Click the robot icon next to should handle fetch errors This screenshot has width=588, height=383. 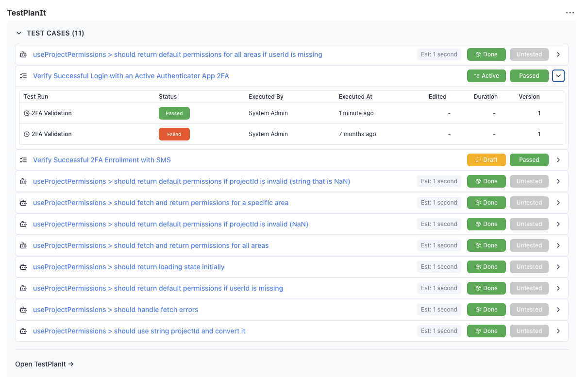point(23,310)
